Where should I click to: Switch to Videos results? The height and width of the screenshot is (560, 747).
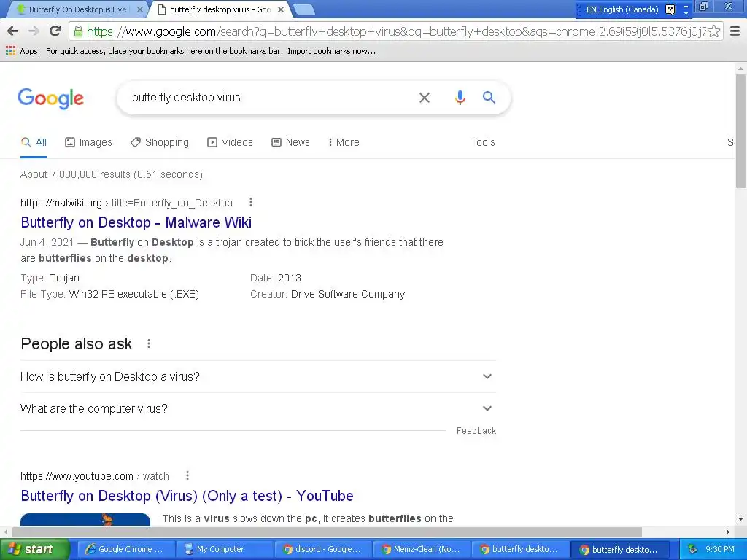[230, 142]
